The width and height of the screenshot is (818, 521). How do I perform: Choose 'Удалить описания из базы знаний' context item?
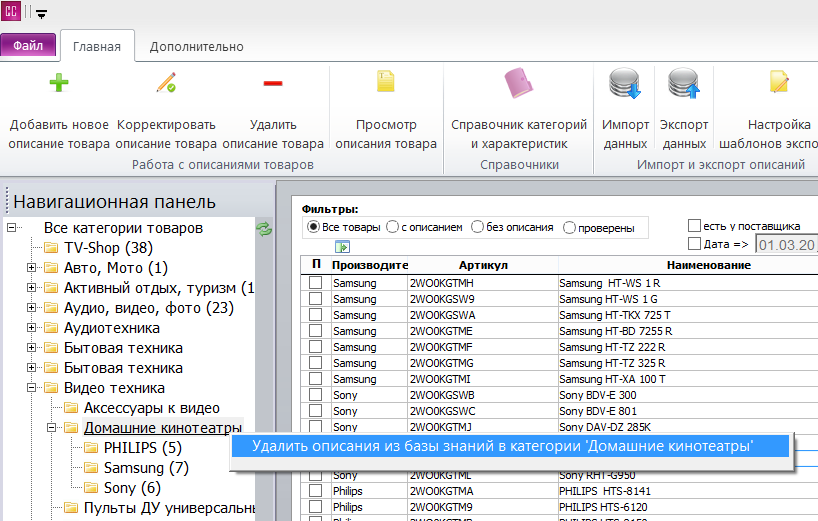510,446
